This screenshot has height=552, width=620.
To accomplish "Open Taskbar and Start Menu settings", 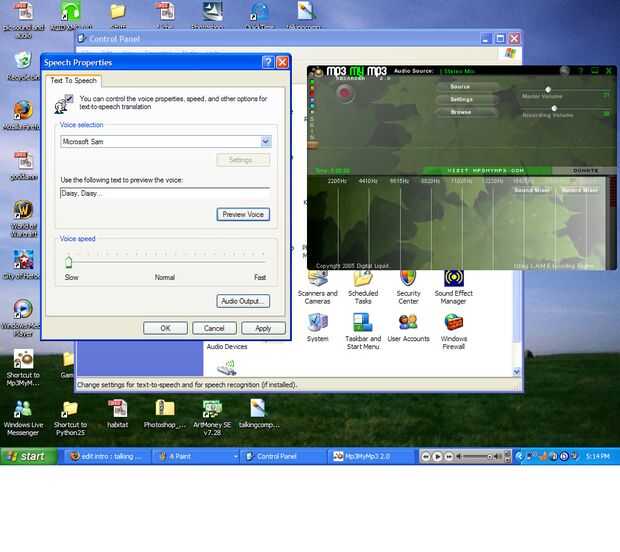I will point(363,331).
